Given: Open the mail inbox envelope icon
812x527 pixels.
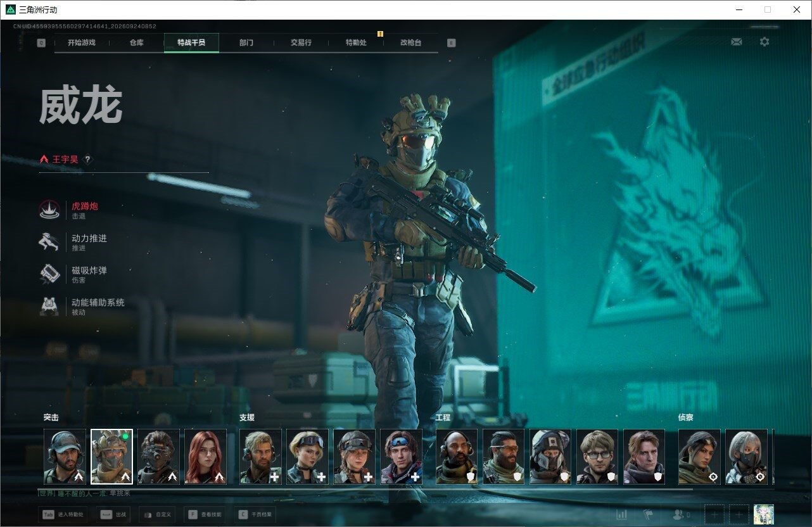Looking at the screenshot, I should pos(736,42).
